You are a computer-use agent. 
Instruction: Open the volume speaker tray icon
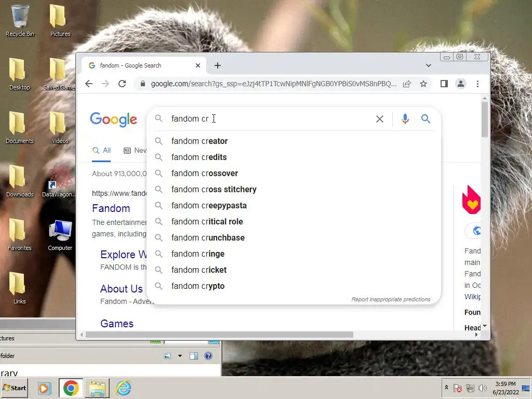point(482,388)
